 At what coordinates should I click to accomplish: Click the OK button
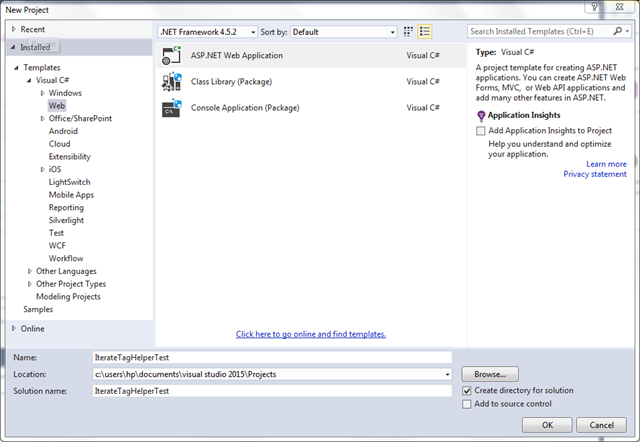coord(547,425)
